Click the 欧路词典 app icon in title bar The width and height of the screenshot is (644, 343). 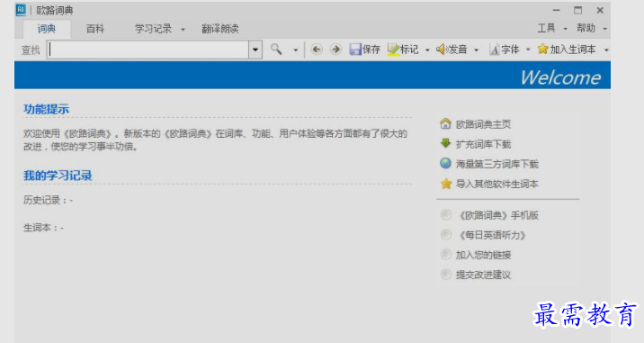[x=21, y=10]
